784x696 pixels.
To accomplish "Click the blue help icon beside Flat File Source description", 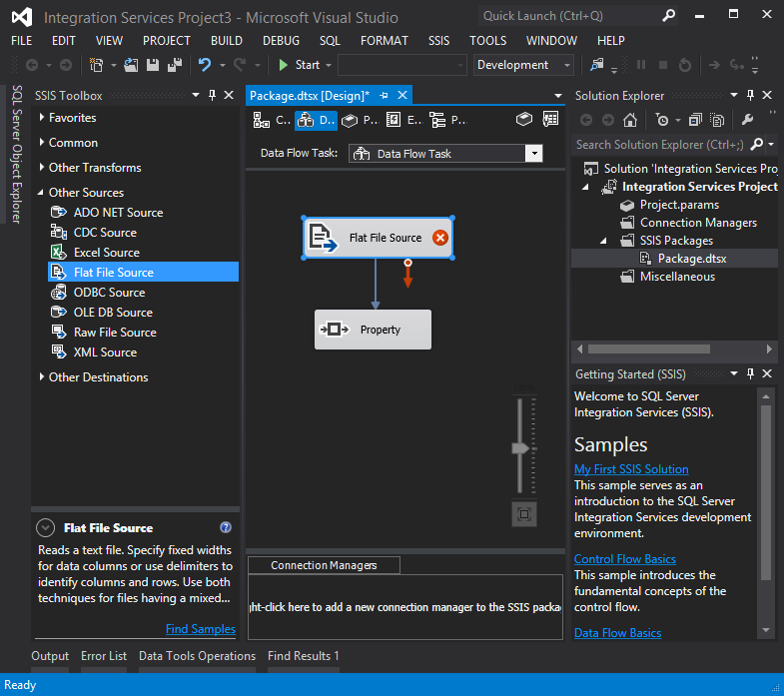I will 226,528.
